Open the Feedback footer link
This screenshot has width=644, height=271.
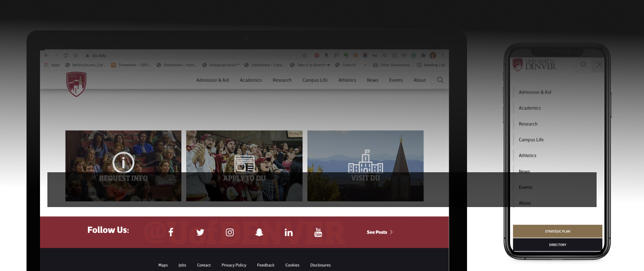tap(266, 265)
